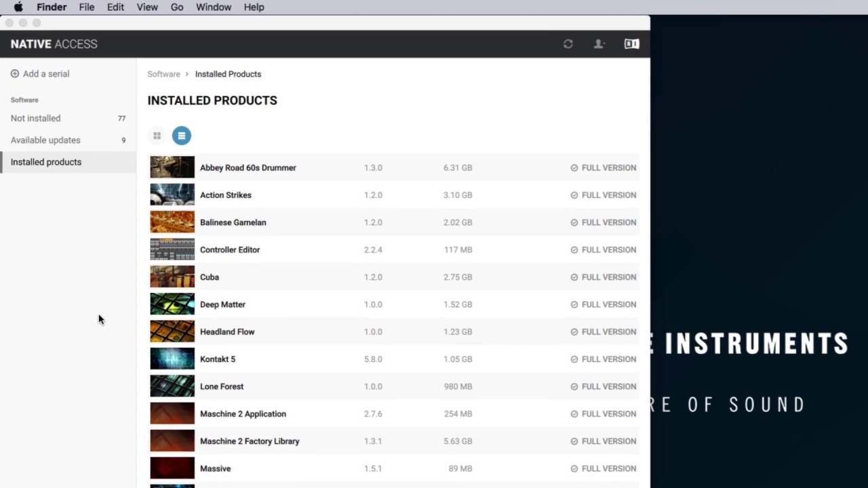This screenshot has height=488, width=868.
Task: Click the INSTALLED PRODUCTS heading
Action: 212,100
